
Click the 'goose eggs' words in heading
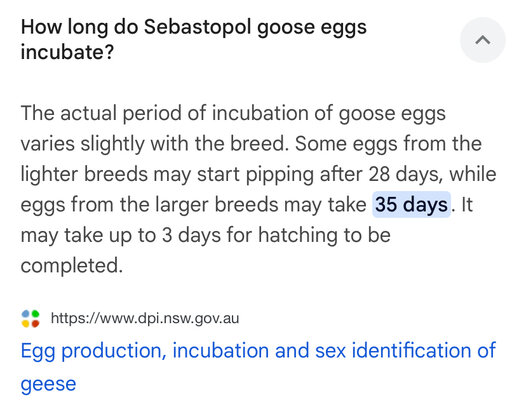pyautogui.click(x=312, y=28)
